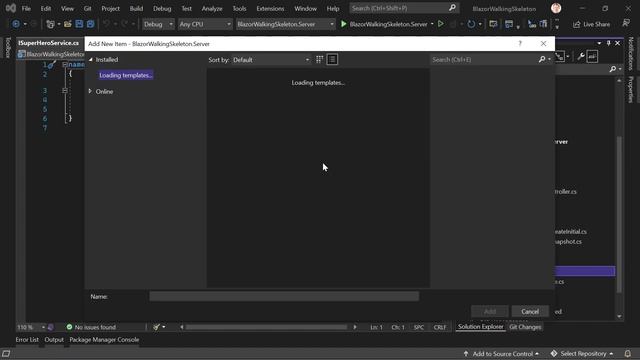Switch to the Git Changes tab
This screenshot has width=640, height=360.
(x=525, y=327)
